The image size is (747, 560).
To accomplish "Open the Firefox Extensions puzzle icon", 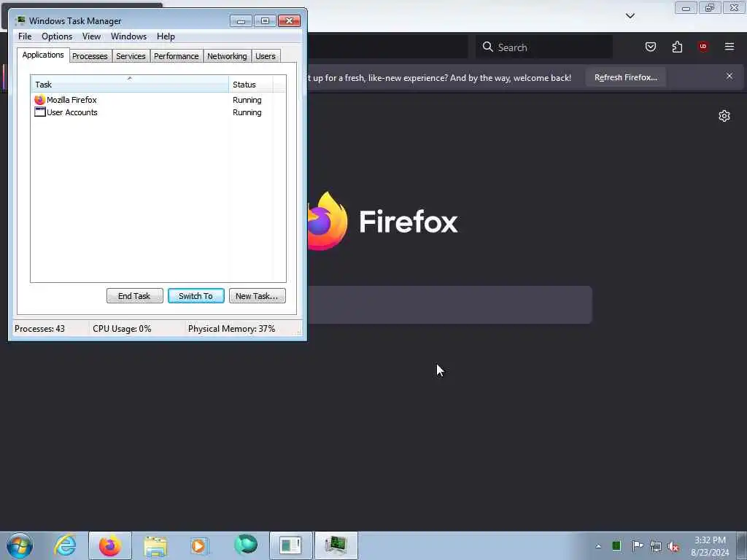I will click(677, 47).
